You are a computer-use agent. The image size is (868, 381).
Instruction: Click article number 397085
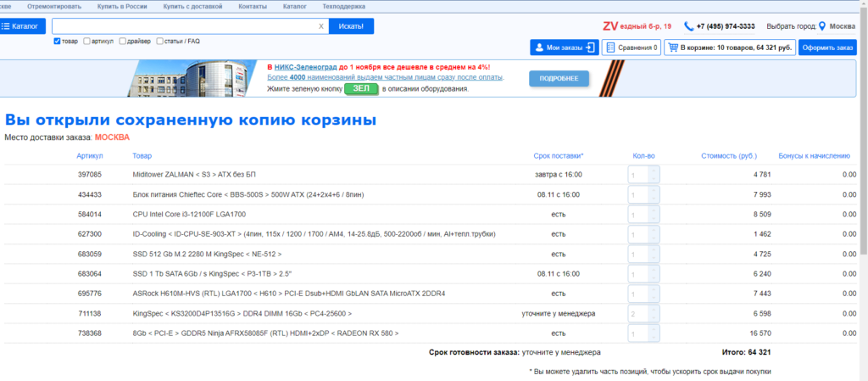click(90, 175)
